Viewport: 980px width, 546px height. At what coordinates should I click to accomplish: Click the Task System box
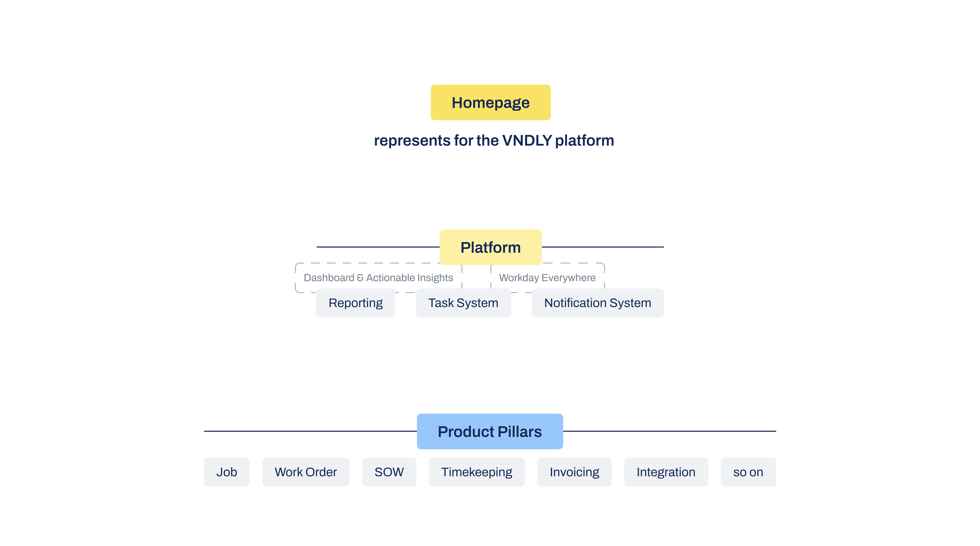[463, 303]
